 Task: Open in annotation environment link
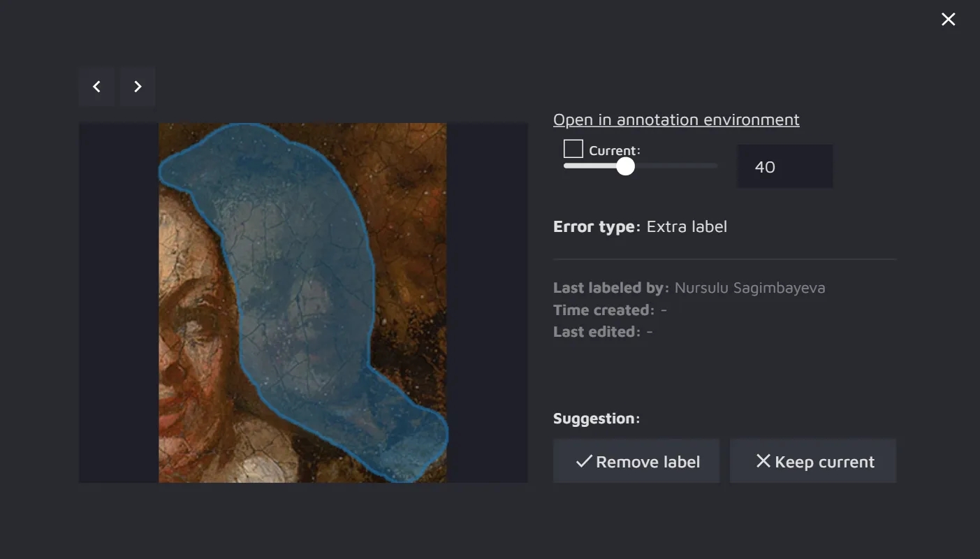click(x=676, y=119)
